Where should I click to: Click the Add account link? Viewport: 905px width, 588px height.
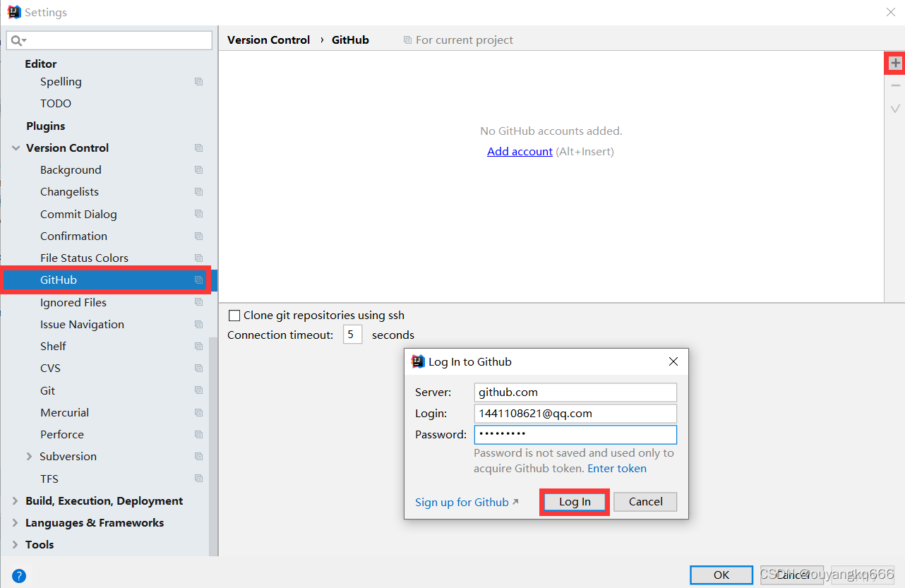pos(520,152)
